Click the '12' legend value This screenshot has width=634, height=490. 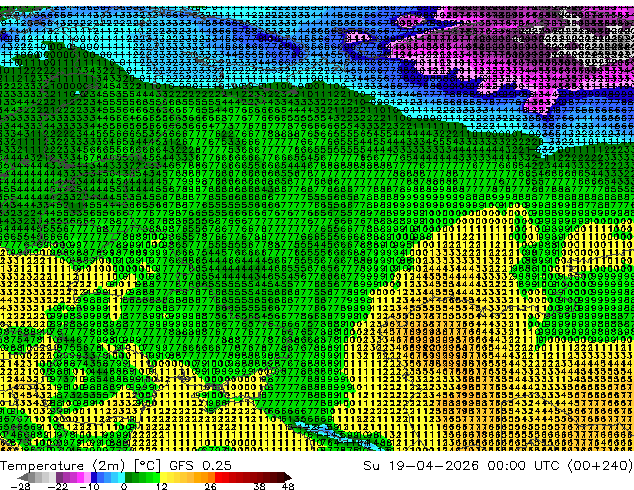coord(162,486)
